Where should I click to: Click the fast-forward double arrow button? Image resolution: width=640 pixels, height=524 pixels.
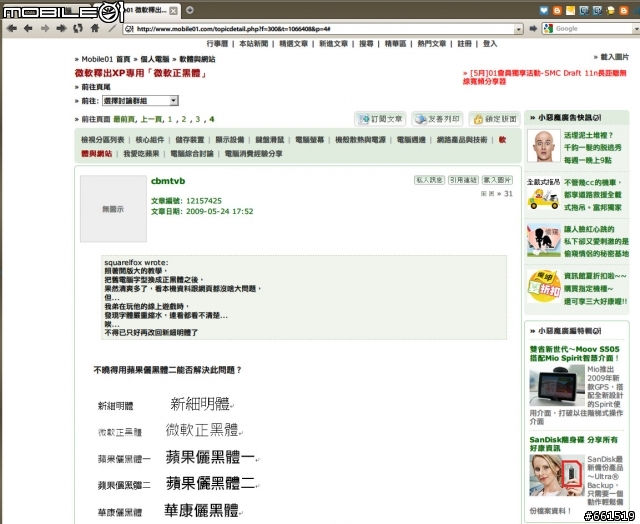[61, 28]
